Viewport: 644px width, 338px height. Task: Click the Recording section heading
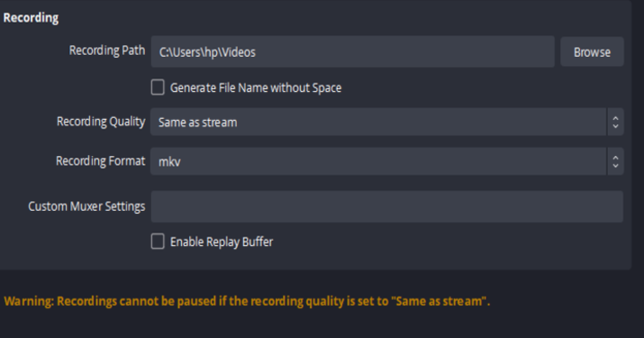(x=31, y=18)
